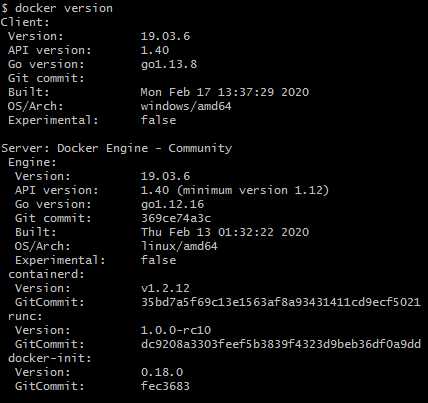Viewport: 428px width, 403px height.
Task: Click the linux/amd64 OS/Arch value
Action: [x=179, y=246]
